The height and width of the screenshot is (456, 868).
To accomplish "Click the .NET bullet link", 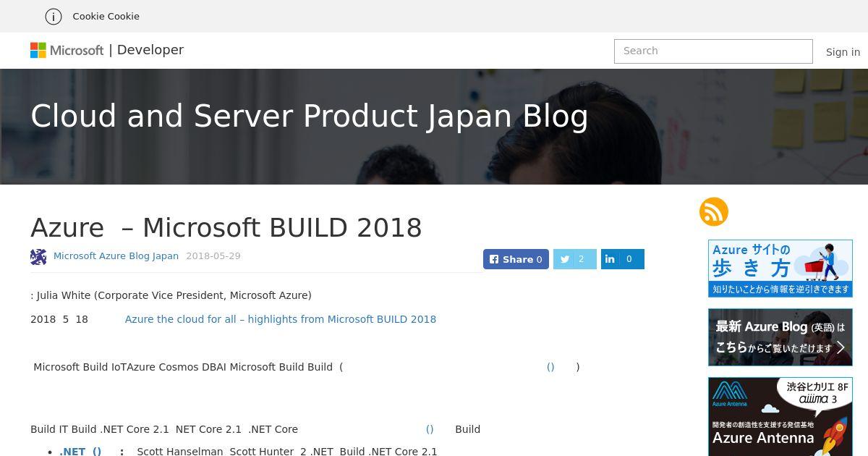I will click(x=80, y=452).
